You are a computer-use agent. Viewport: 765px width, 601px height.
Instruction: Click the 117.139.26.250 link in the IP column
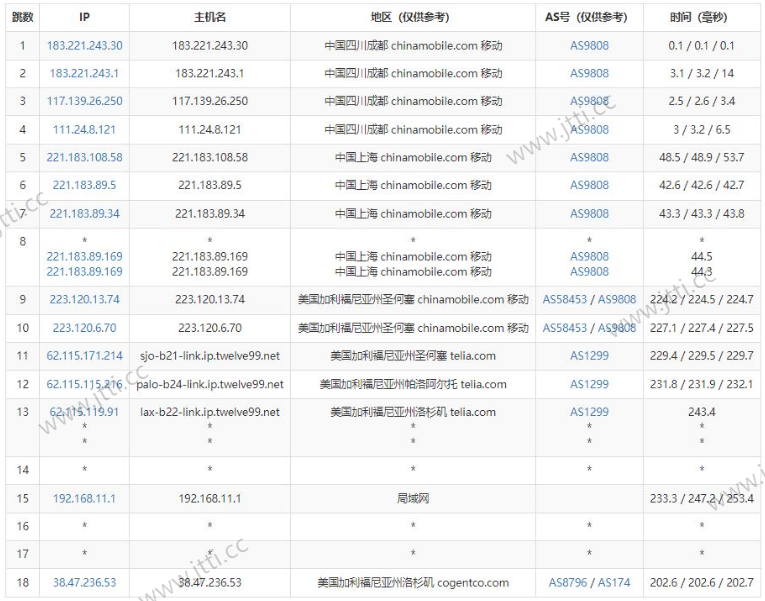(84, 101)
